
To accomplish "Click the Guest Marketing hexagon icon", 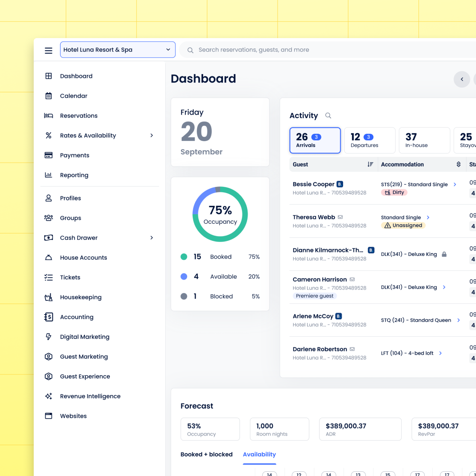I will (48, 357).
